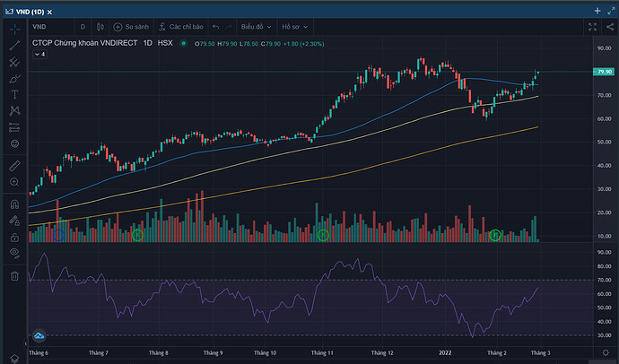Enter fullscreen mode from the toolbar
This screenshot has width=619, height=364.
coord(593,27)
